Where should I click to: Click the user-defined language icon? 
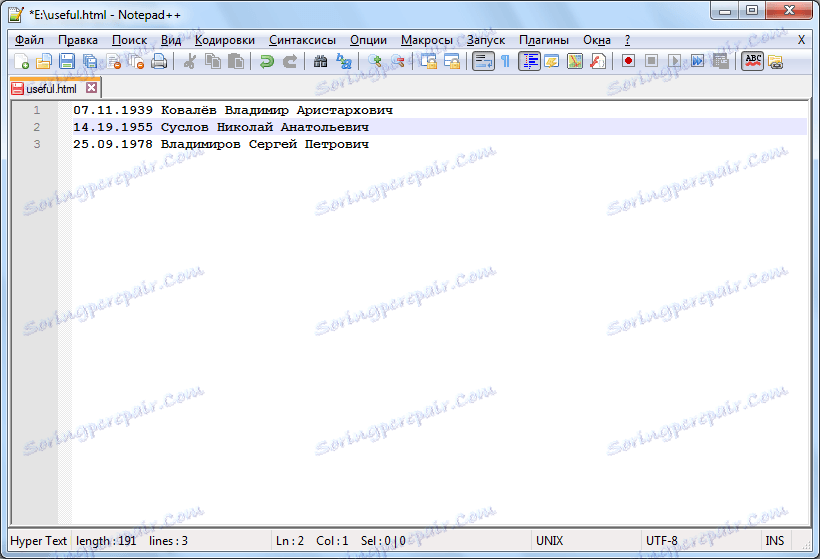[552, 62]
